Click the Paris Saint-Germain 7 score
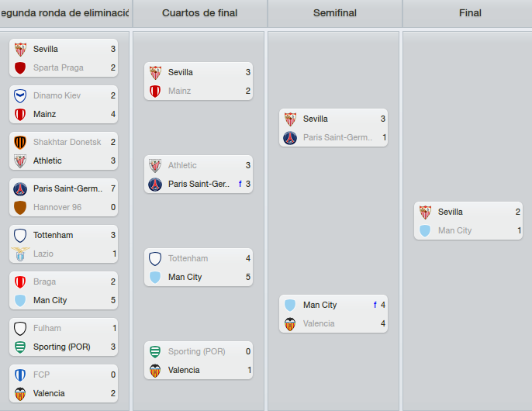The image size is (532, 411). (113, 188)
